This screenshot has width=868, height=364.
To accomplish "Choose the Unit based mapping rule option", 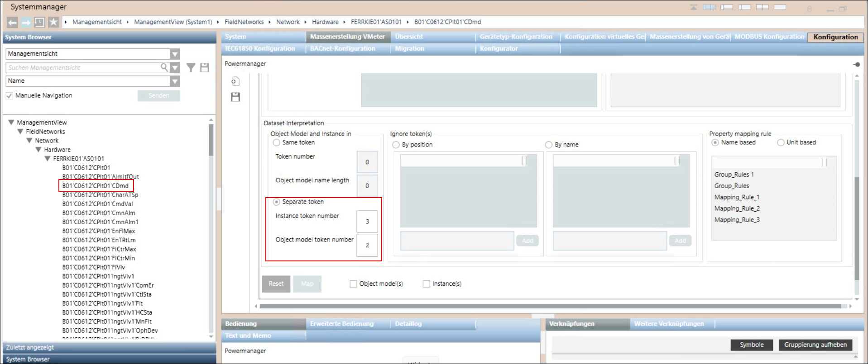I will tap(781, 142).
